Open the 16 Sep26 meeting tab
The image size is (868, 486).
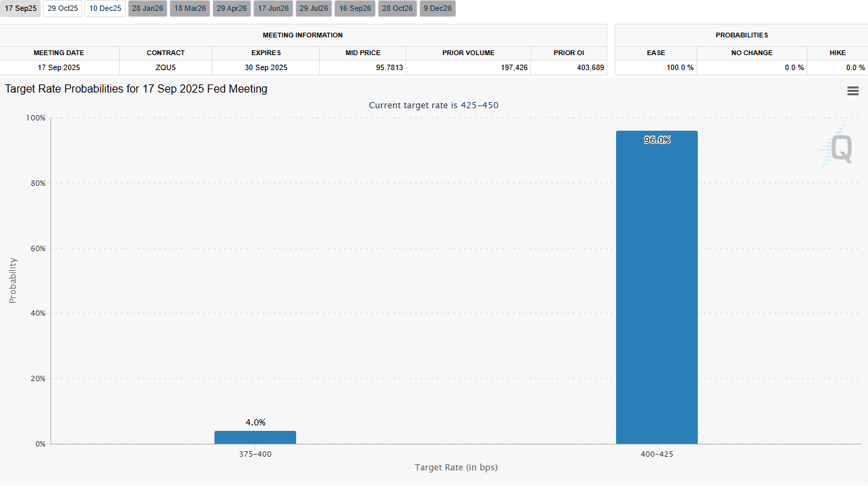(355, 9)
